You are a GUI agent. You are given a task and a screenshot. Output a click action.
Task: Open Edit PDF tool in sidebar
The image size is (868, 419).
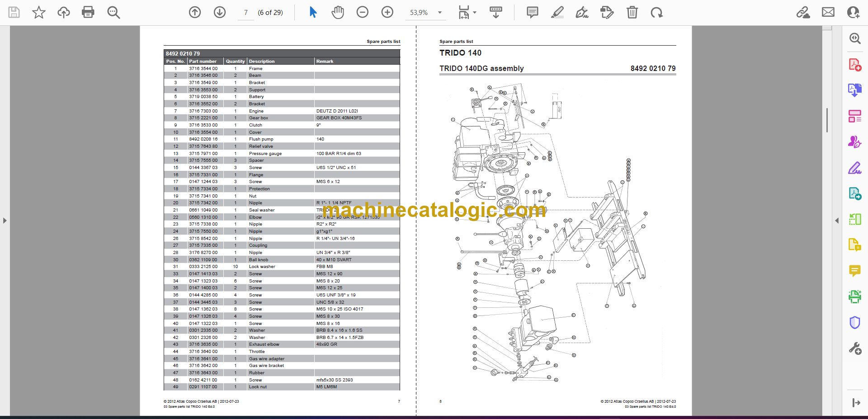tap(855, 193)
